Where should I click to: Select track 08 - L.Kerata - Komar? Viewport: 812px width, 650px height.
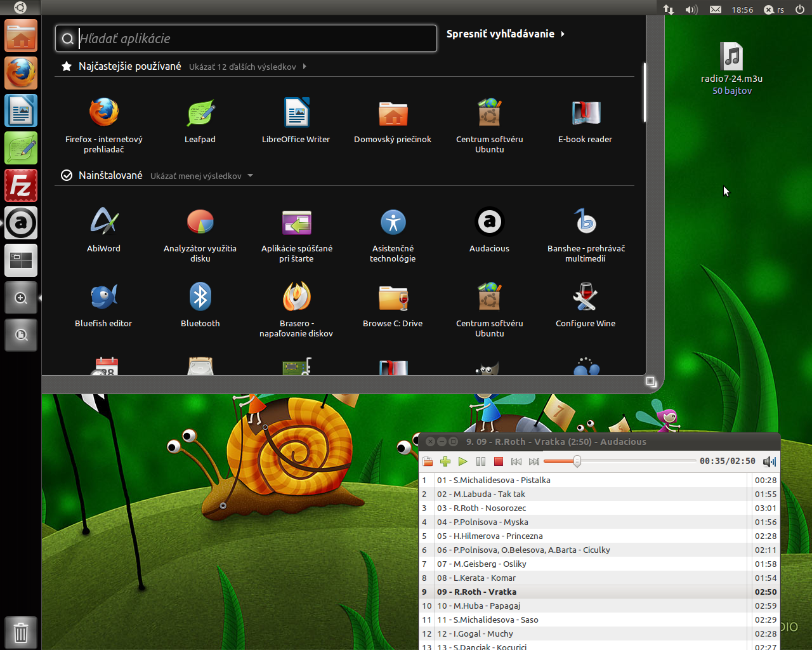[599, 578]
